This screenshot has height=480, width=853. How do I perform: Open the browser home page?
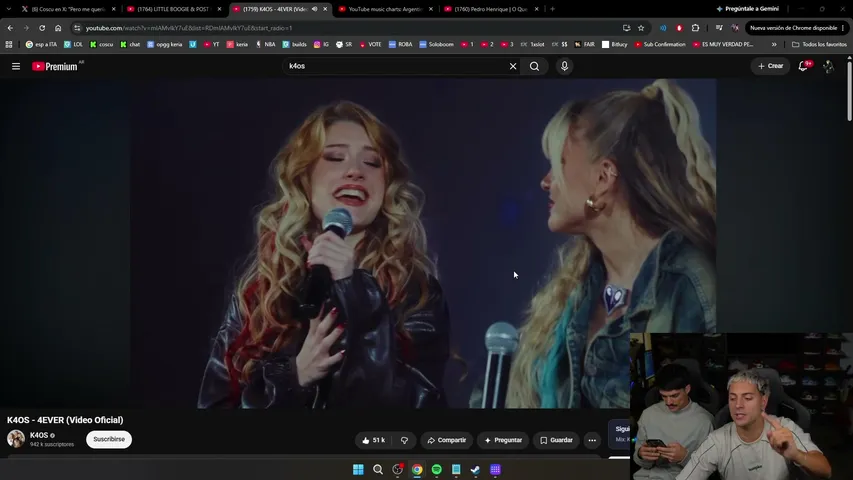(58, 28)
